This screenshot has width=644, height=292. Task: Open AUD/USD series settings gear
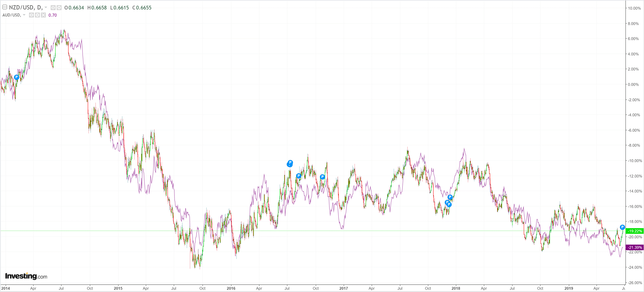(x=37, y=15)
